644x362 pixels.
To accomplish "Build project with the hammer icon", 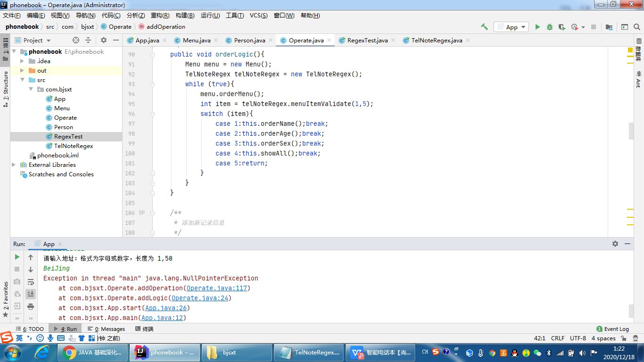I will pos(484,27).
